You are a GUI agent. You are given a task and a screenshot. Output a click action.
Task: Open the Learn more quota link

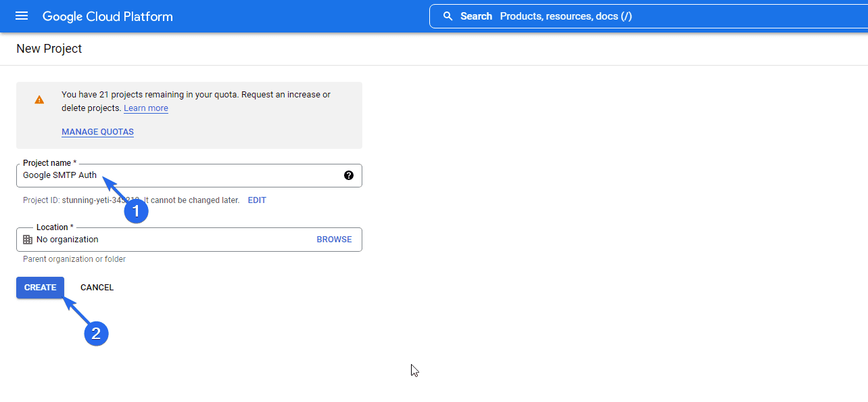click(x=146, y=108)
